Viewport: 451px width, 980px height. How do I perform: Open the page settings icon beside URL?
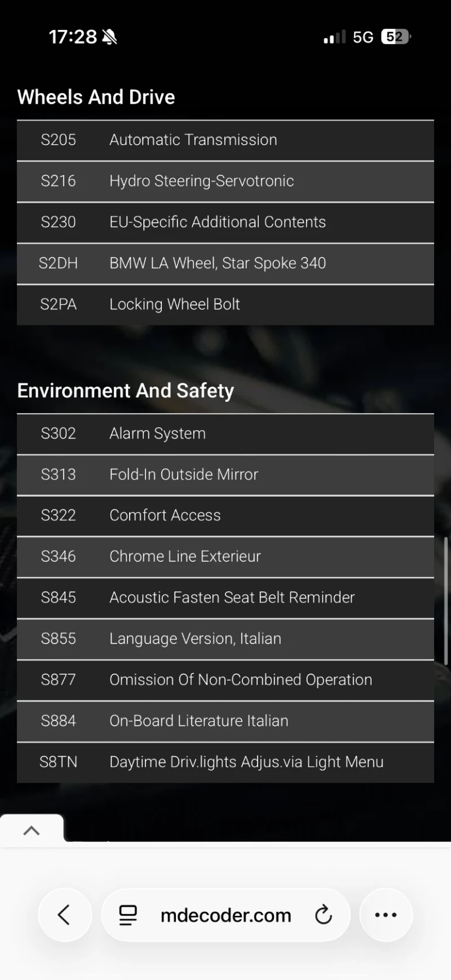(128, 915)
